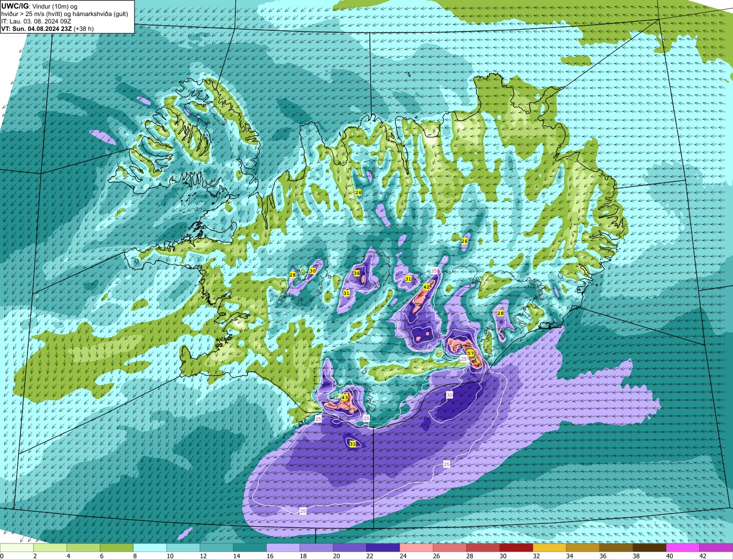Click the "UWC/IG" title text
Screen dimensions: 733x560
tap(14, 6)
